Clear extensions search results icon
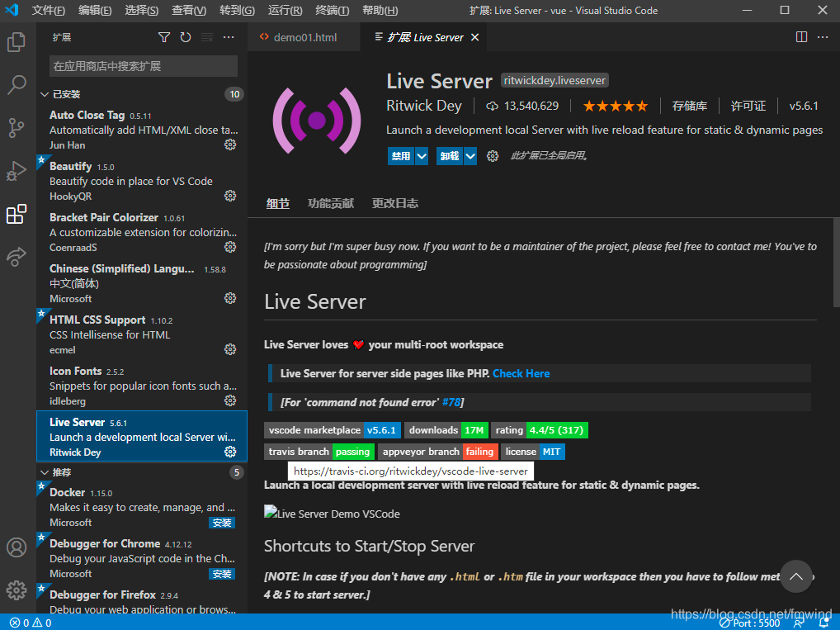Image resolution: width=840 pixels, height=630 pixels. pyautogui.click(x=207, y=37)
